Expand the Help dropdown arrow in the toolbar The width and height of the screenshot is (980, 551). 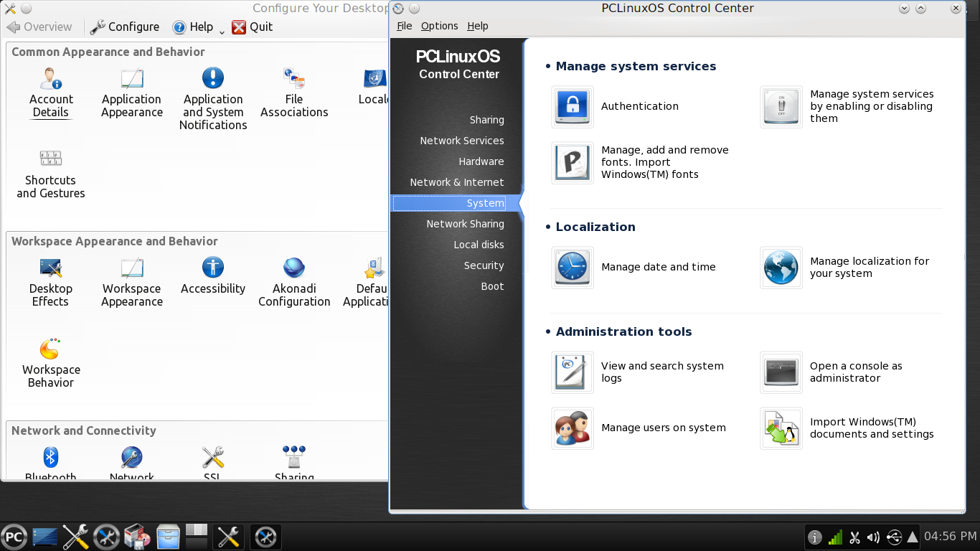point(222,31)
